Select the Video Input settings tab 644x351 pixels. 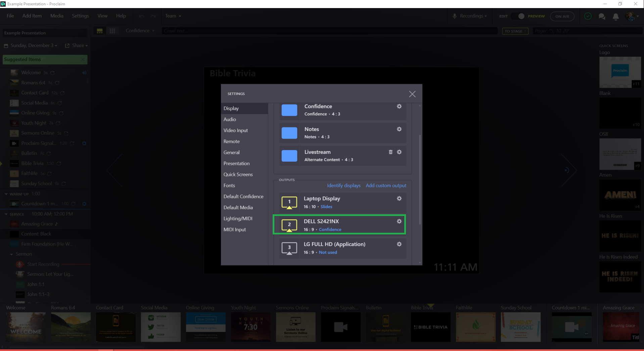click(x=244, y=130)
